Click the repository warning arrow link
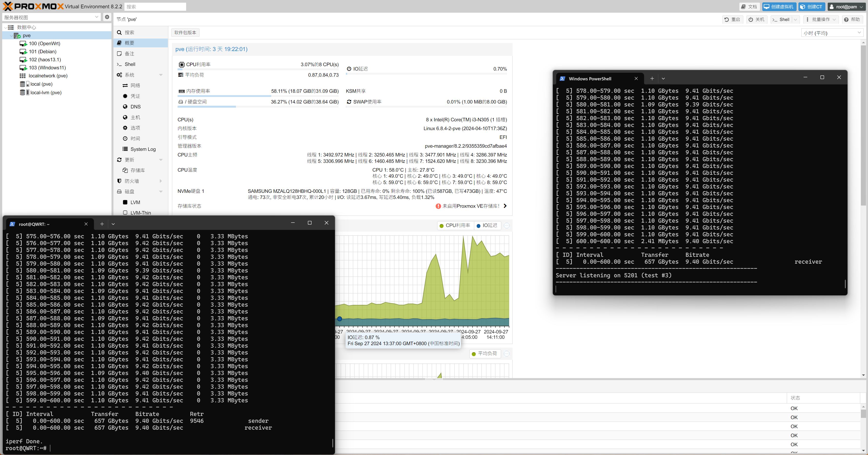Screen dimensions: 868x455 click(505, 206)
